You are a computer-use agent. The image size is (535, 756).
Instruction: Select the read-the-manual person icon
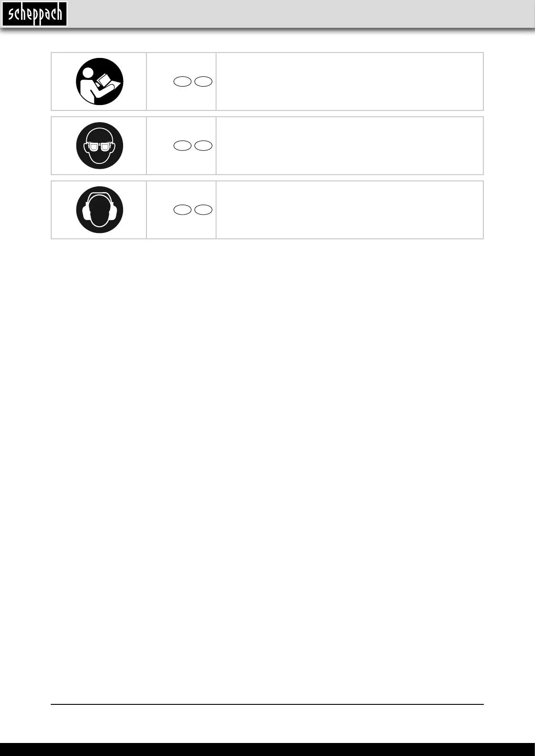coord(99,81)
